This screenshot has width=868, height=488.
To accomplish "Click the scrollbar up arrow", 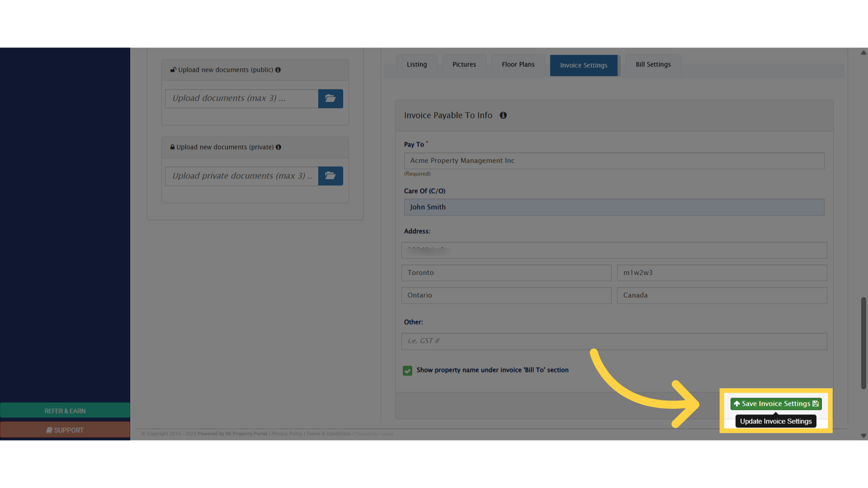I will coord(863,52).
